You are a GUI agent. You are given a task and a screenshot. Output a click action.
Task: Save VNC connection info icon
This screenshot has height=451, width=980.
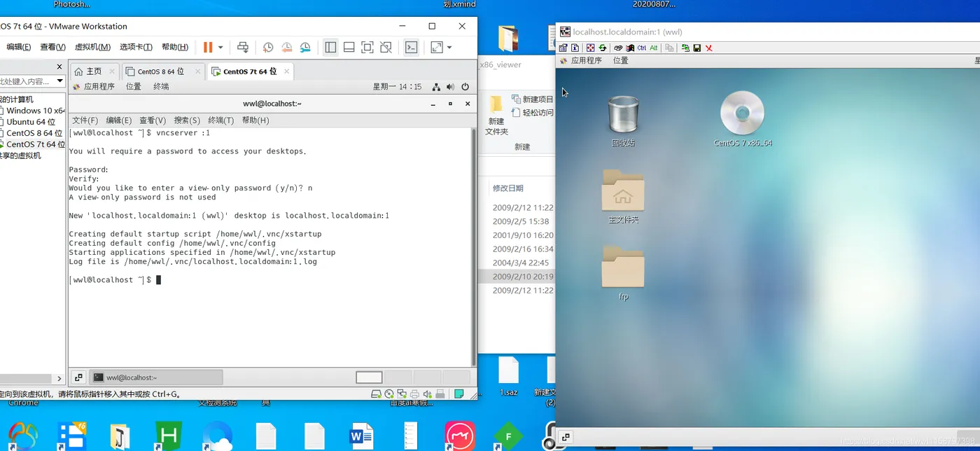click(x=696, y=48)
